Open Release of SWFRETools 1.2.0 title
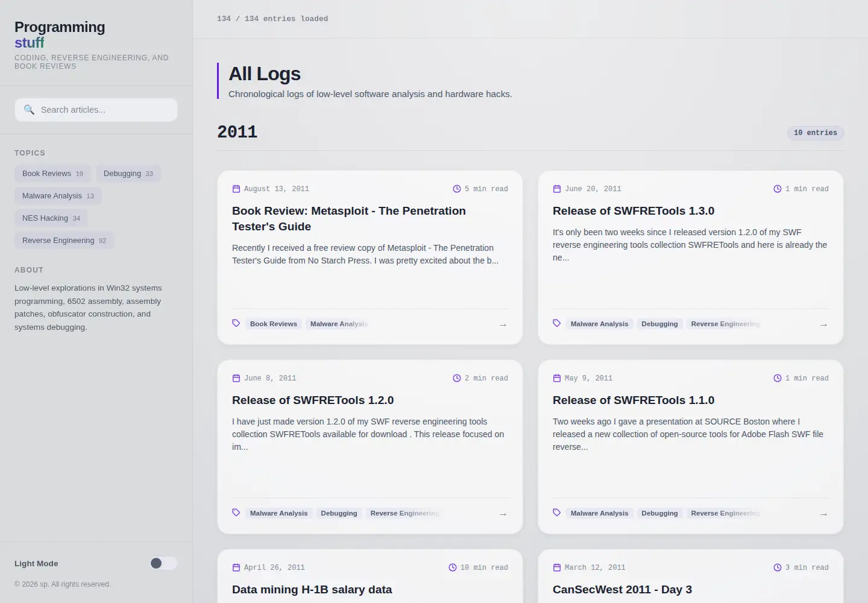 point(313,400)
